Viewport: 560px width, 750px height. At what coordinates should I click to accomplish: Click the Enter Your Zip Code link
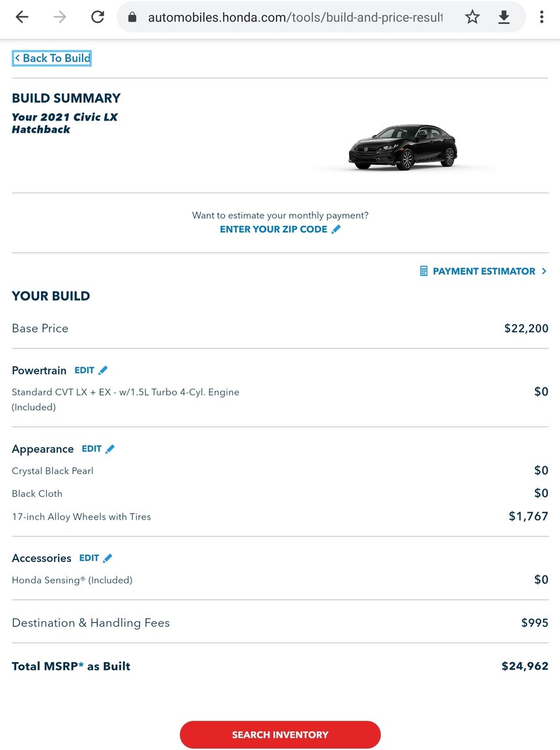273,229
